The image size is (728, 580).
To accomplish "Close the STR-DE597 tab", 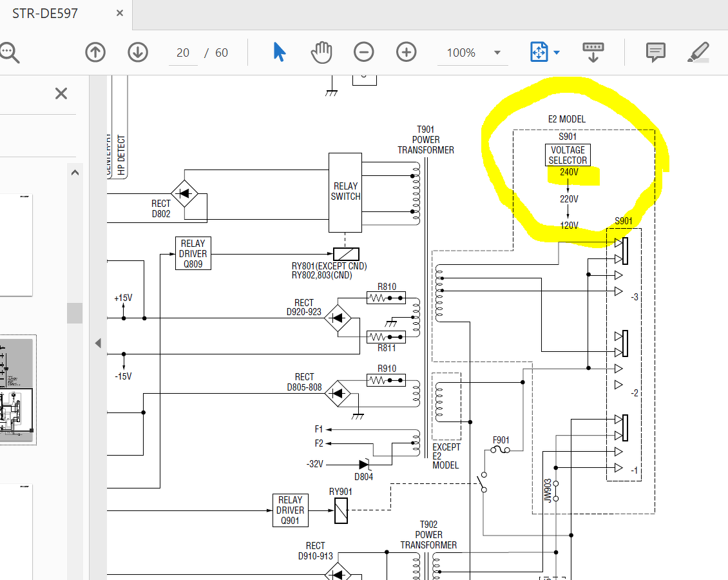I will click(120, 13).
